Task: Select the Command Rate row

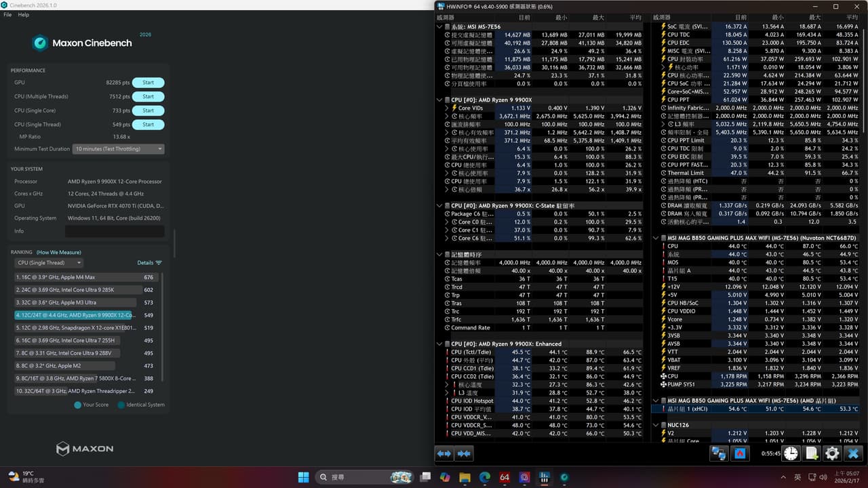Action: (x=543, y=327)
